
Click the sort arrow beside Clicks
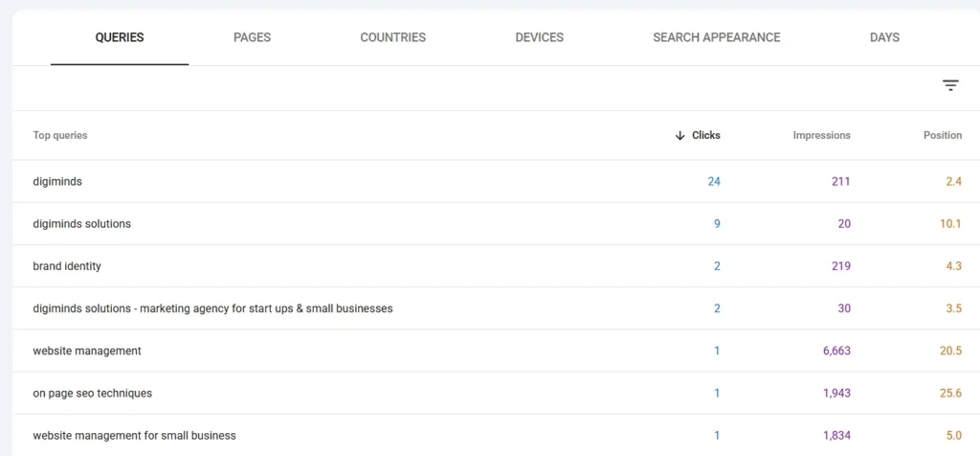click(680, 136)
